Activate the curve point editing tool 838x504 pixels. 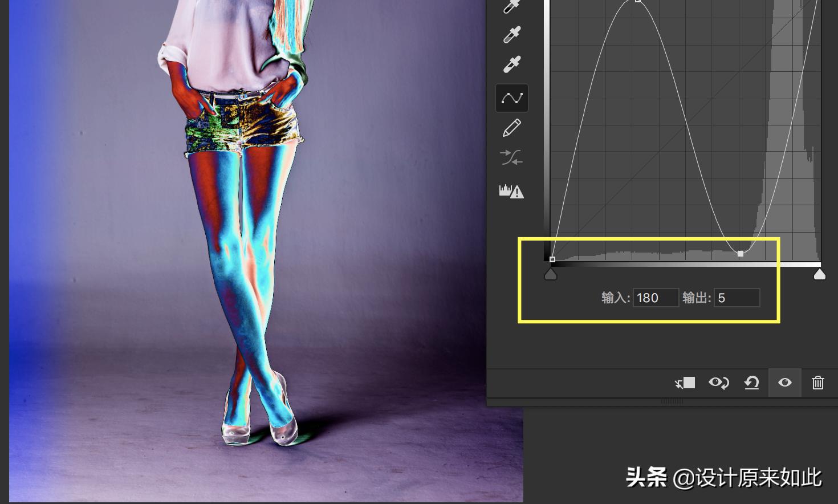coord(511,97)
